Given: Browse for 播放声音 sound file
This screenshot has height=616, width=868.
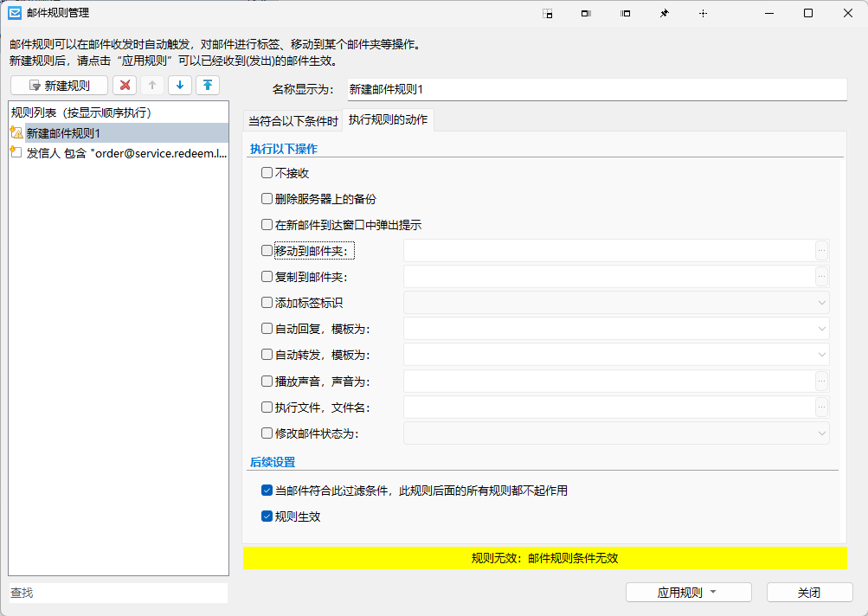Looking at the screenshot, I should [821, 381].
